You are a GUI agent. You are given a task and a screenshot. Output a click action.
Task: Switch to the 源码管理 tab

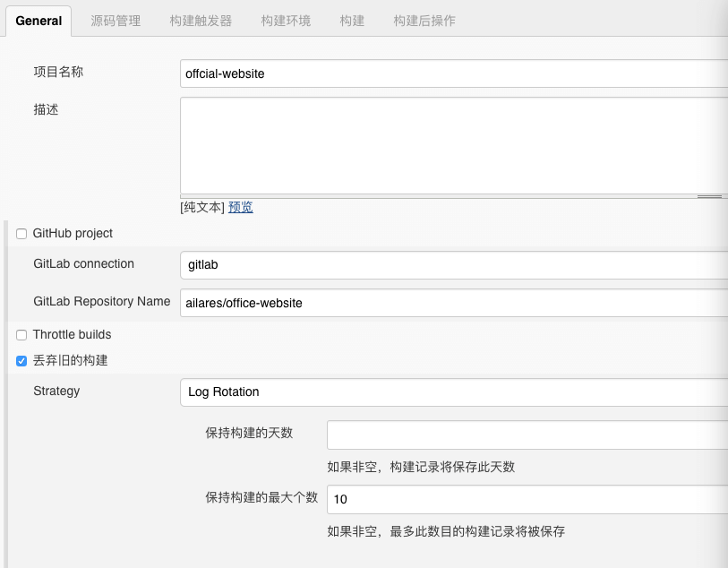(114, 21)
